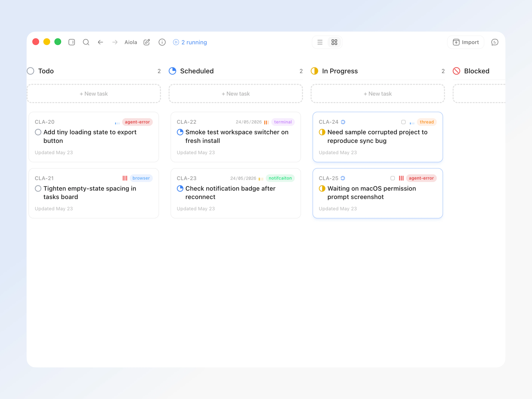Click the agent-error tag on CLA-20

coord(137,122)
